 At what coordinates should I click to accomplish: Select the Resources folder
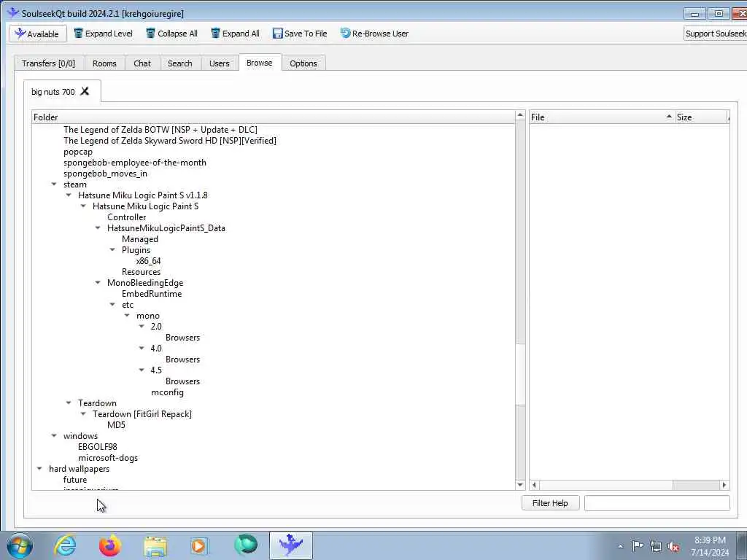(141, 272)
